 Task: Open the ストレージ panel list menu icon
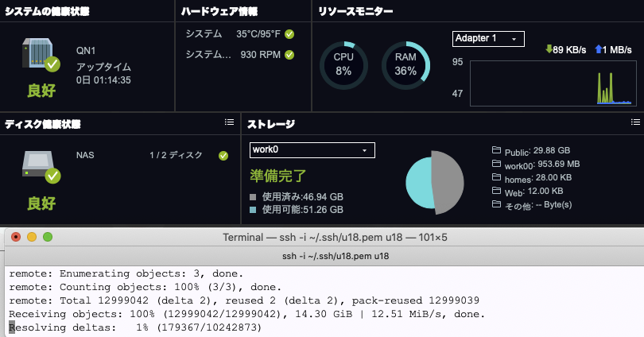click(634, 122)
